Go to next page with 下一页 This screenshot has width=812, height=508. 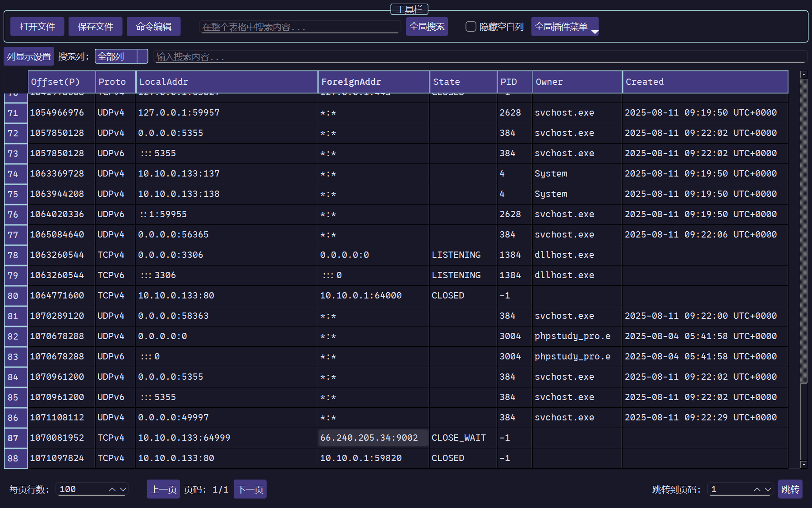click(250, 489)
